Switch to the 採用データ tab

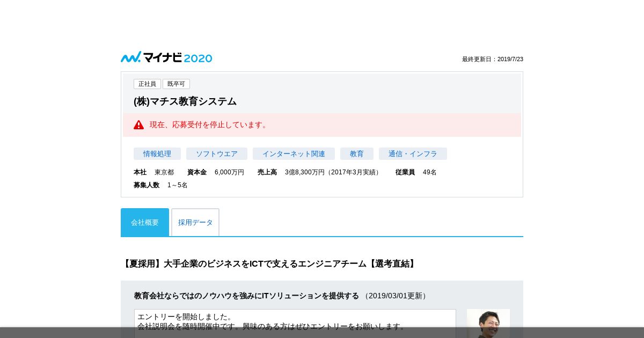click(195, 222)
